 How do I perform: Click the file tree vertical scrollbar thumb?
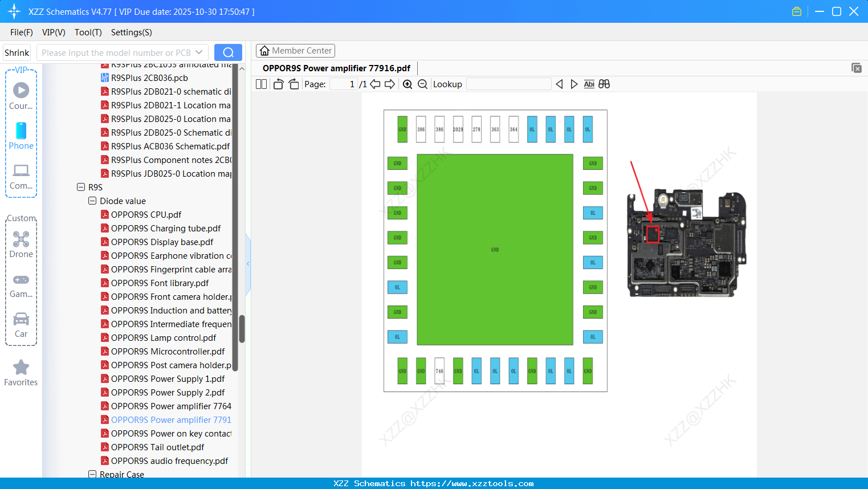coord(242,329)
